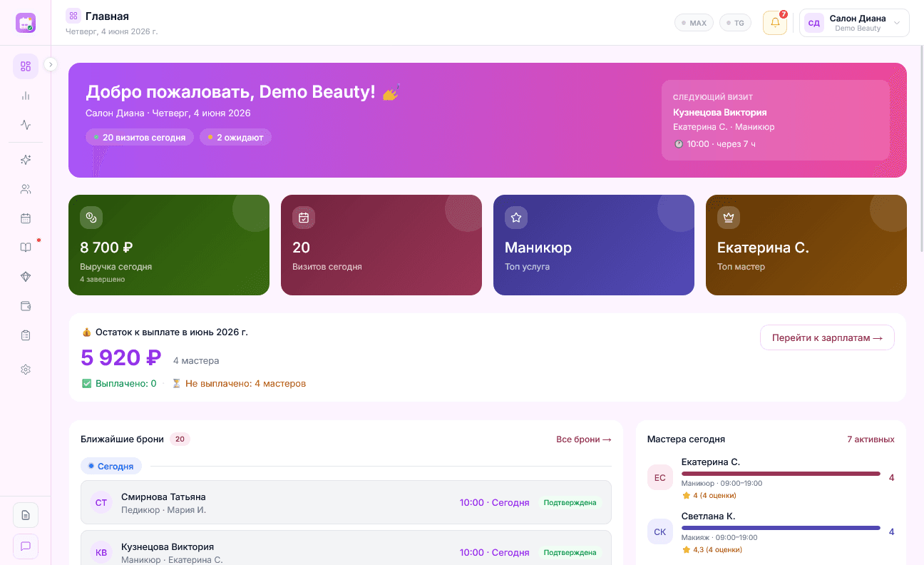Image resolution: width=924 pixels, height=565 pixels.
Task: Click the coins icon on revenue card
Action: coord(91,218)
